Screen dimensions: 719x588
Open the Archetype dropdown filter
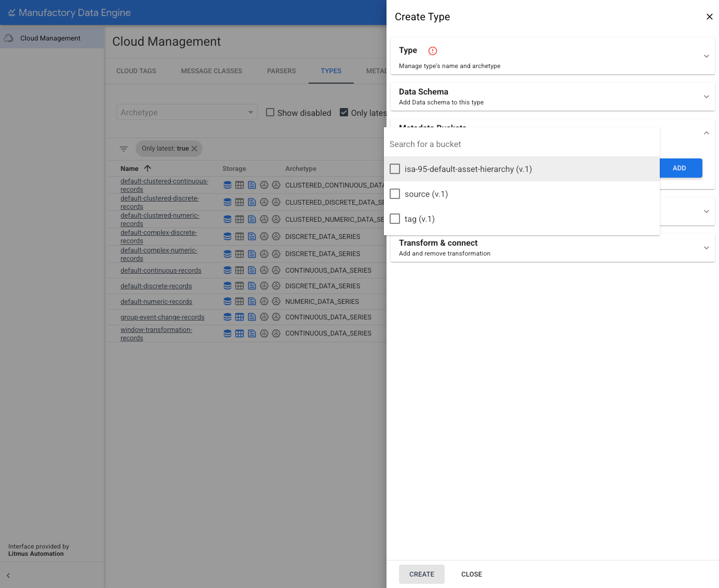point(187,112)
